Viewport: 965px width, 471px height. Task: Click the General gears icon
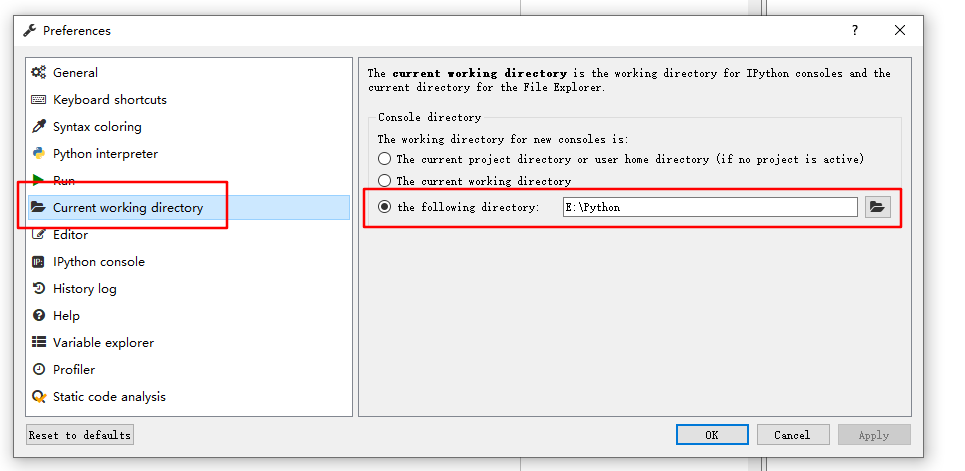[39, 72]
